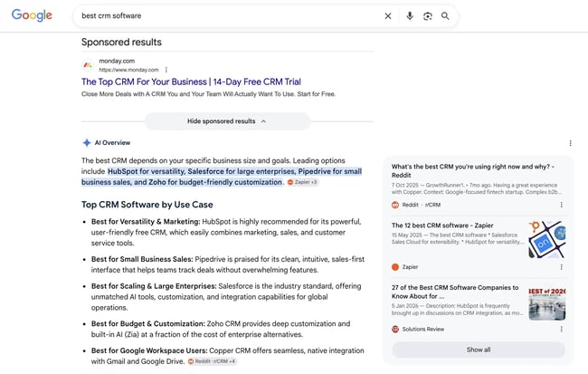This screenshot has width=588, height=374.
Task: Click the Reddit source icon in sidebar
Action: pos(395,205)
